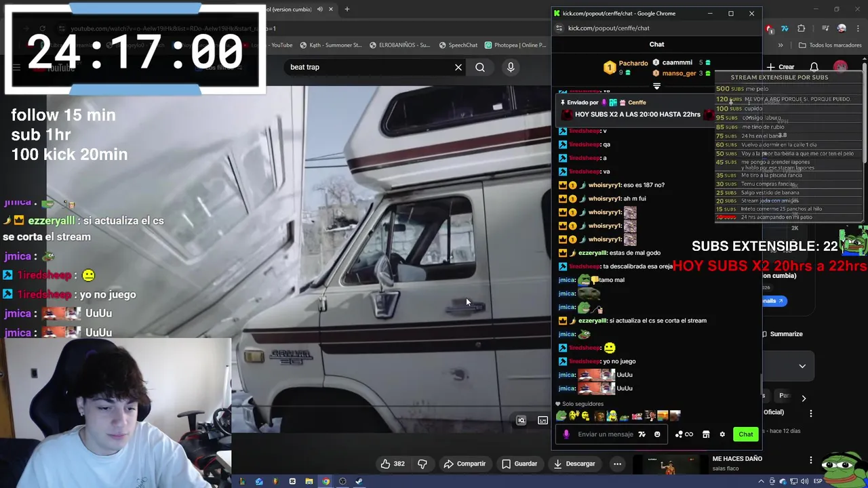This screenshot has width=868, height=488.
Task: Open a new Chrome tab
Action: [347, 9]
